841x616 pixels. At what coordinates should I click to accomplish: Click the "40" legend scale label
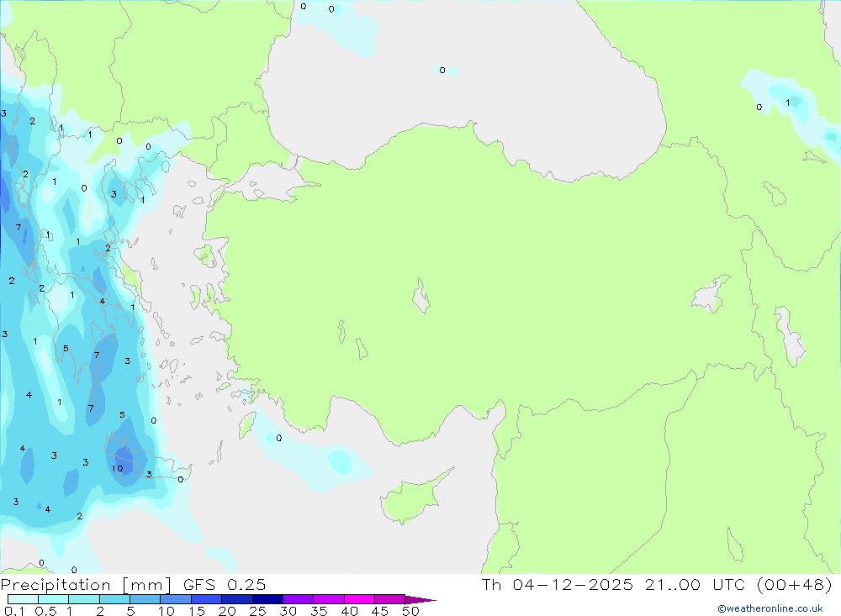click(x=350, y=611)
